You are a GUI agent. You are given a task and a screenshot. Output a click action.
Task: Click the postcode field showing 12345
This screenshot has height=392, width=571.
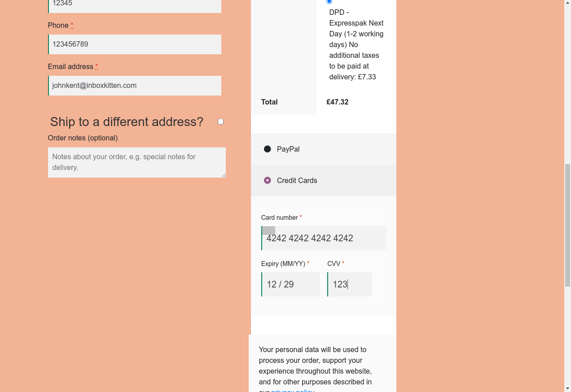tap(135, 4)
